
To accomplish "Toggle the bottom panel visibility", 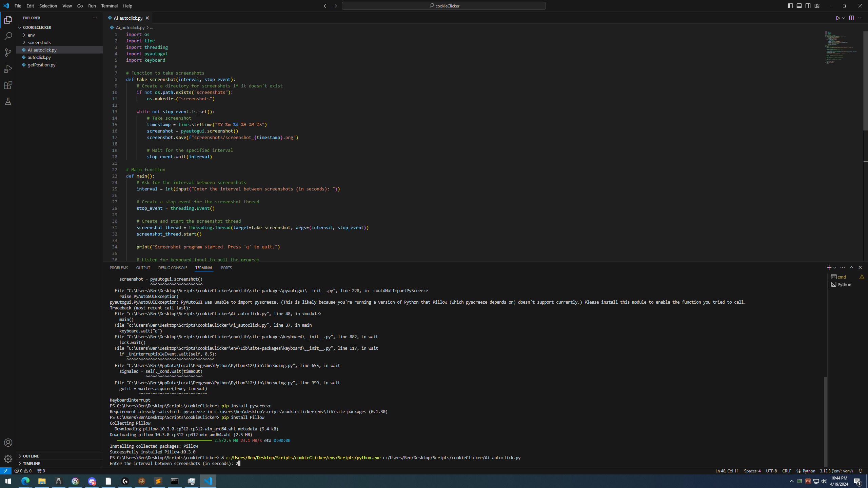I will pyautogui.click(x=799, y=6).
